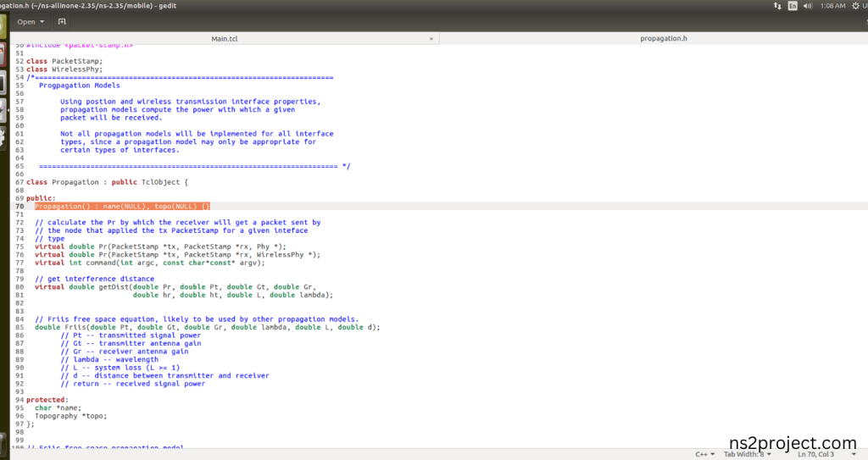Click '// lambda -- wavelength' comment
This screenshot has width=868, height=460.
(x=109, y=359)
